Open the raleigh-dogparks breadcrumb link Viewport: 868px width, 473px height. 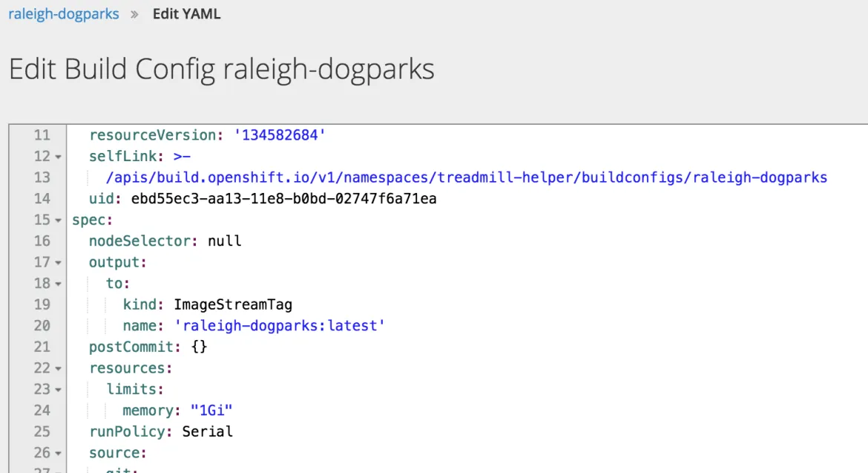pos(63,13)
